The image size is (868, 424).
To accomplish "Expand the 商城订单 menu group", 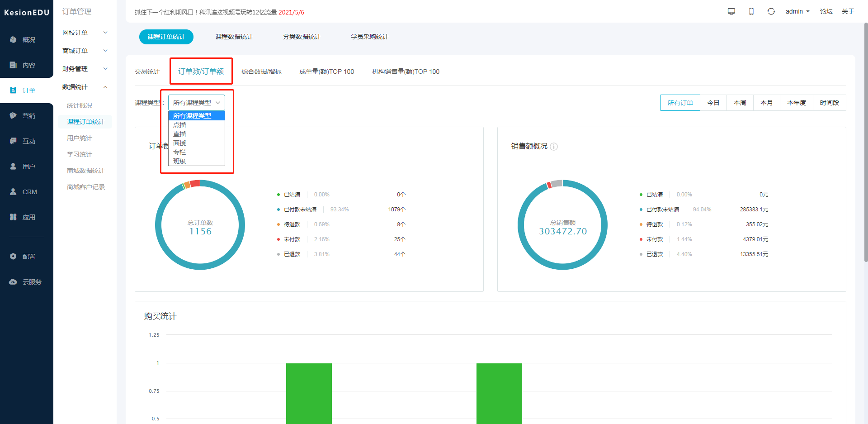I will 85,51.
